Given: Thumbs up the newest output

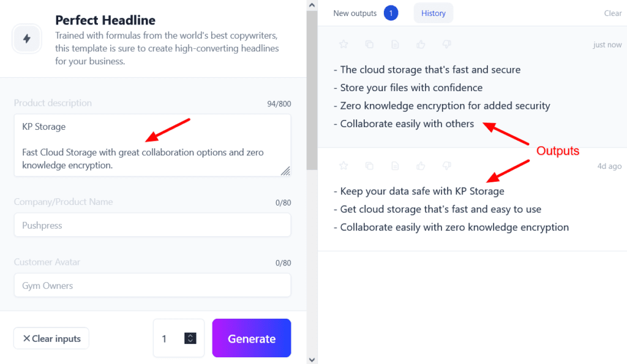Looking at the screenshot, I should tap(421, 44).
